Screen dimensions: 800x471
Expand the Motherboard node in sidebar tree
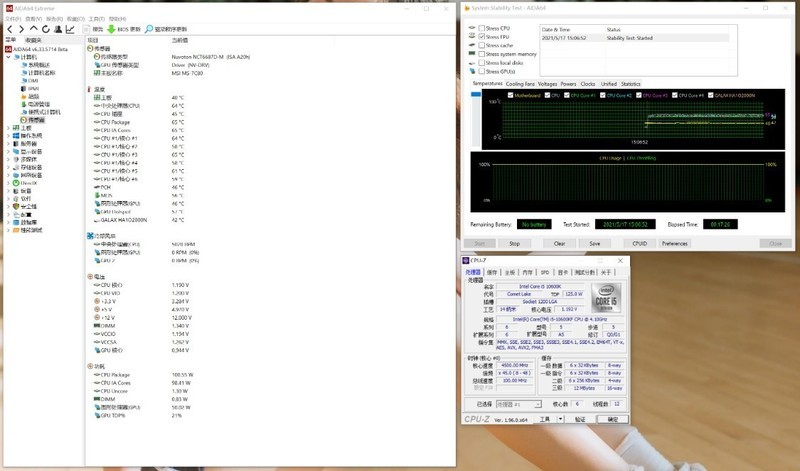[x=9, y=128]
